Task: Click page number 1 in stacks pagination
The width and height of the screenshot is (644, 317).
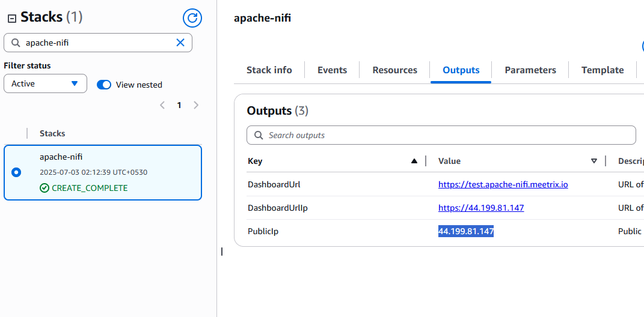Action: [x=179, y=106]
